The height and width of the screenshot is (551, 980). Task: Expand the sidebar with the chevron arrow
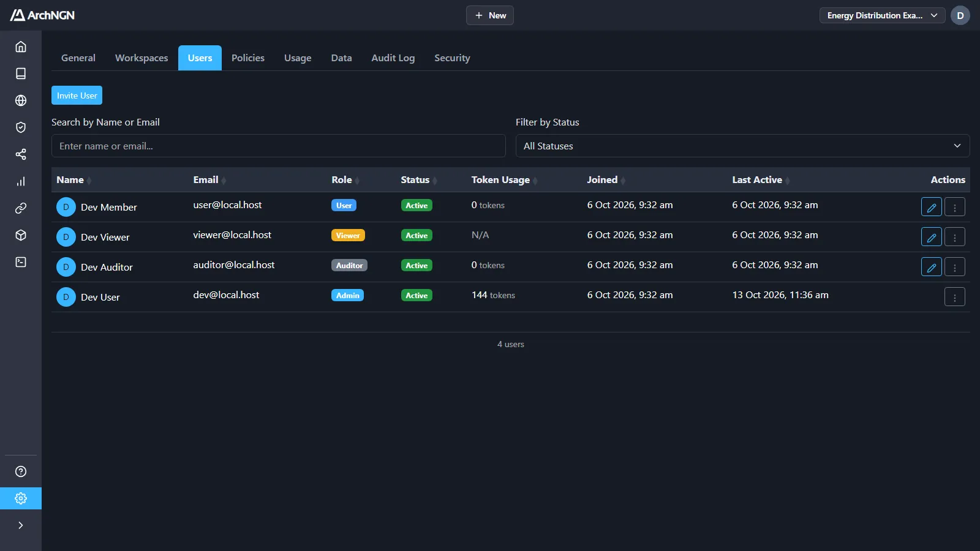[21, 525]
